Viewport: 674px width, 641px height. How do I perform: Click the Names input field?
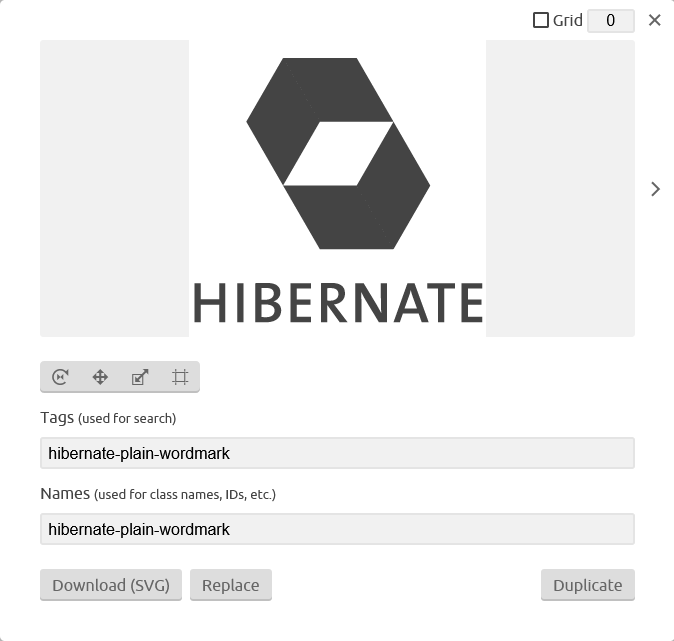337,529
